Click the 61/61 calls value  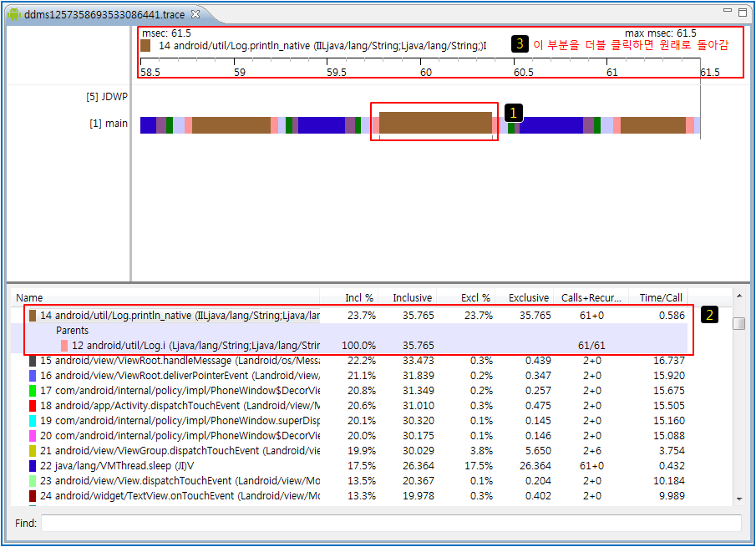[x=591, y=346]
